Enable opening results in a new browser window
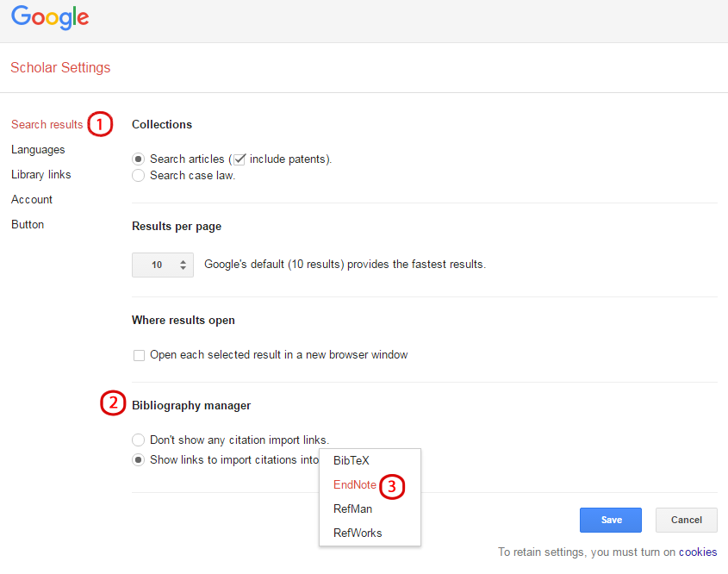Viewport: 728px width, 574px height. pyautogui.click(x=139, y=355)
